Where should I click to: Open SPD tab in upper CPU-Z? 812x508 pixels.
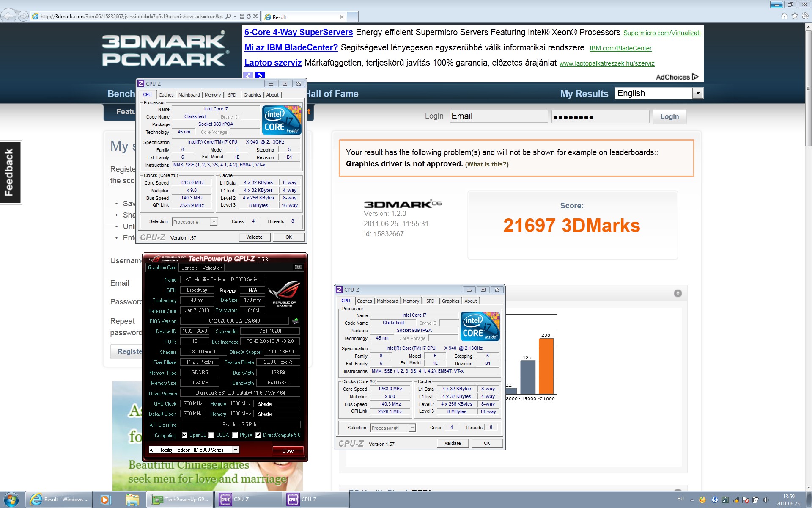coord(232,95)
